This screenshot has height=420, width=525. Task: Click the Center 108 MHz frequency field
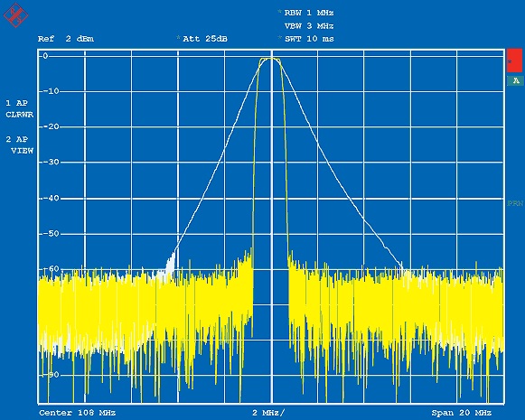(x=78, y=413)
